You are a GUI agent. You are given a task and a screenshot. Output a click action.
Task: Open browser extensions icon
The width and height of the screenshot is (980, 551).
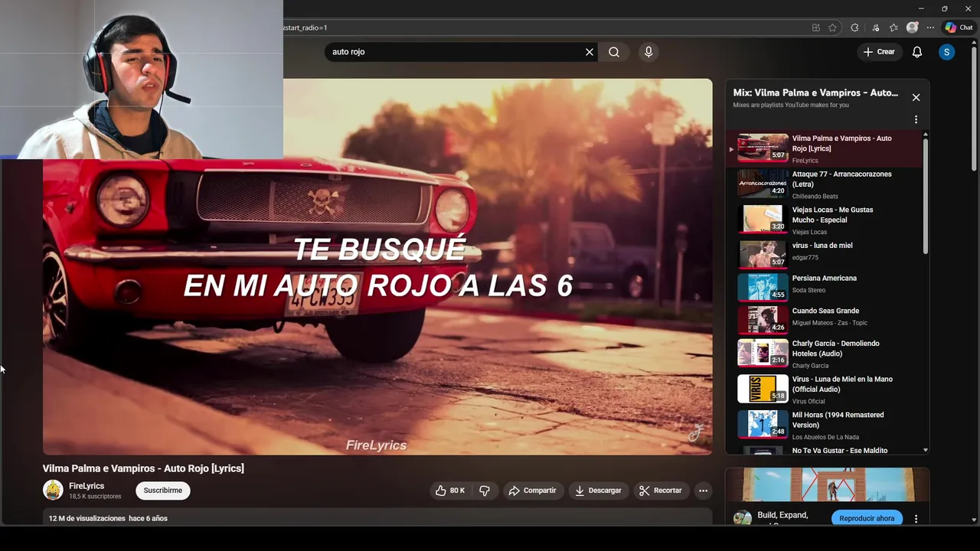(x=854, y=28)
